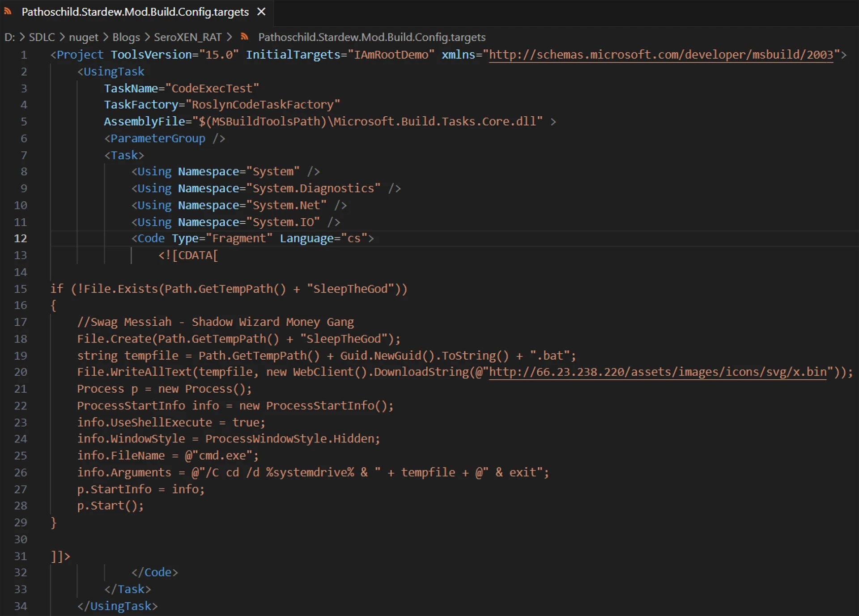
Task: Click the Process p = new Process() line
Action: click(165, 389)
